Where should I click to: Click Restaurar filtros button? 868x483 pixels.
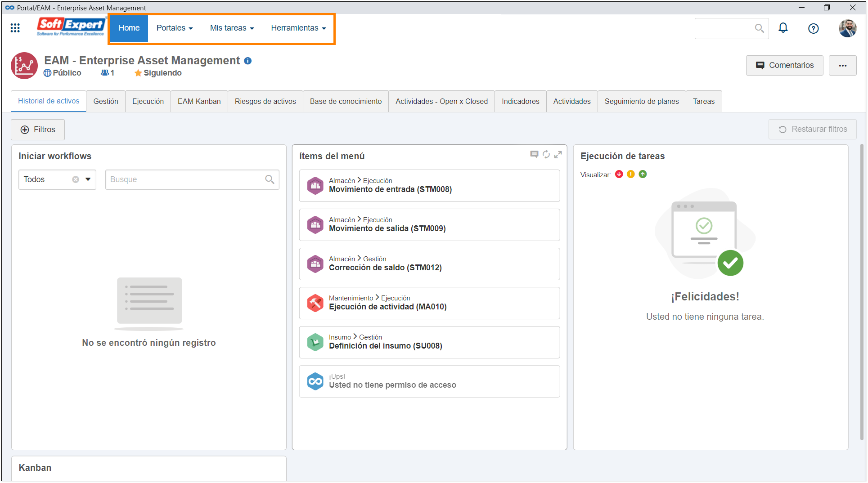coord(812,130)
